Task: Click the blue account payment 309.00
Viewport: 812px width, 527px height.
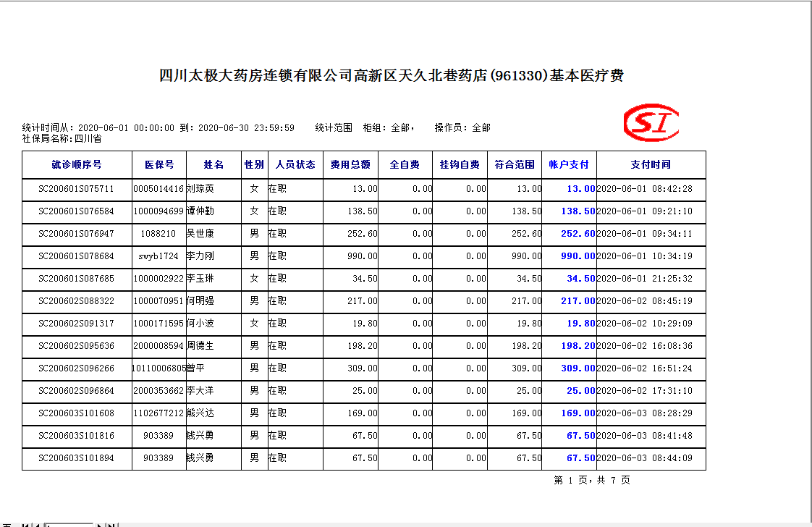Action: click(578, 368)
